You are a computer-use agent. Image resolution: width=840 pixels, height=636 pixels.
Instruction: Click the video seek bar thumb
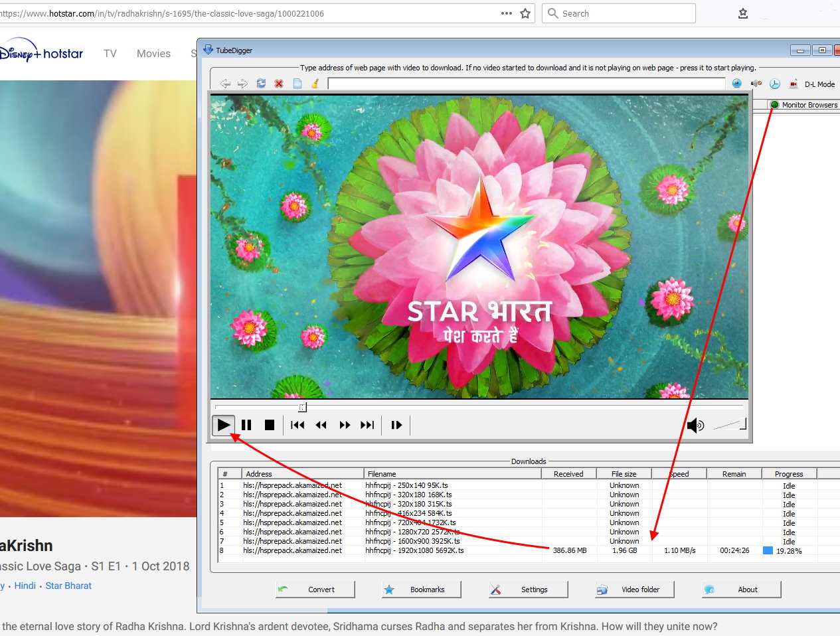pos(302,407)
